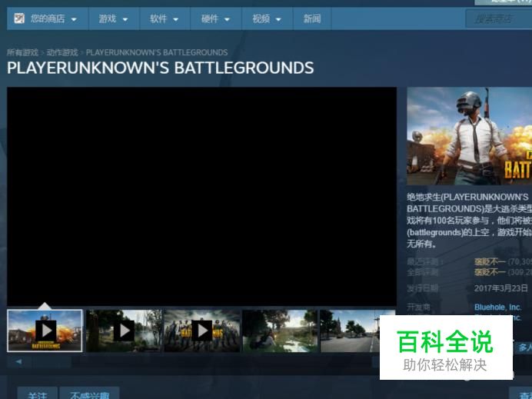Select the first trailer thumbnail with explosion

[45, 331]
